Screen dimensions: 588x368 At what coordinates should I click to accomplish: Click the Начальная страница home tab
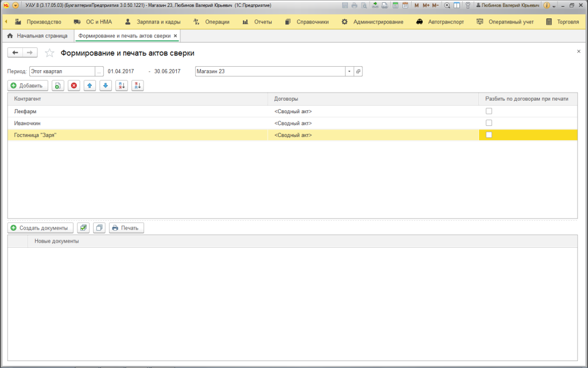37,36
